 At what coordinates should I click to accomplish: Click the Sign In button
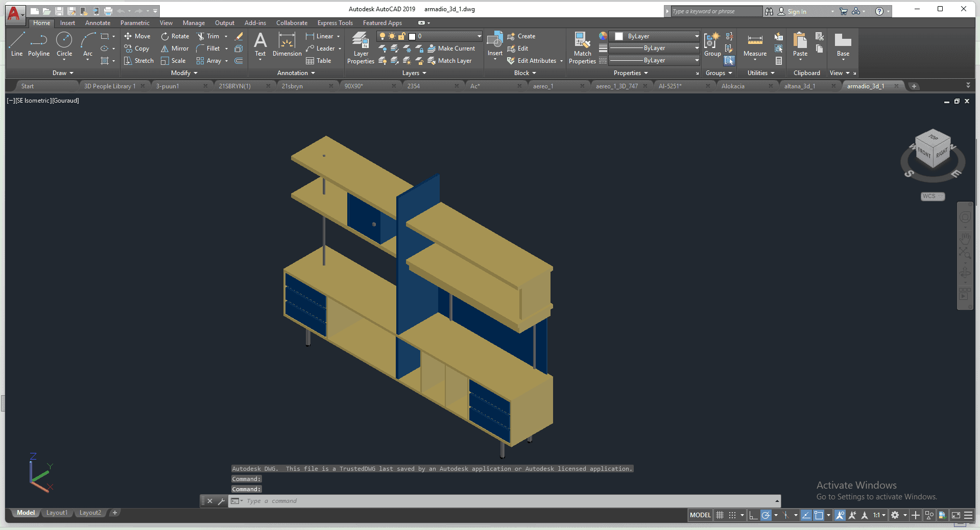(x=796, y=11)
